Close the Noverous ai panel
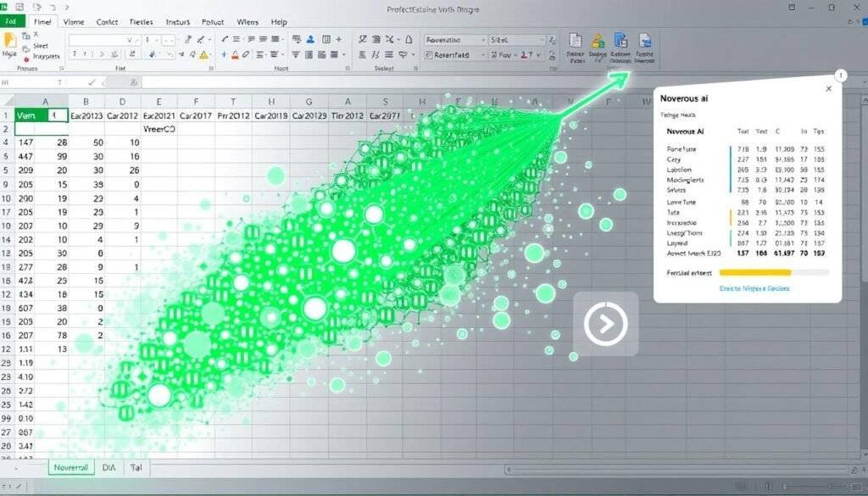Viewport: 868px width, 496px height. pyautogui.click(x=829, y=88)
